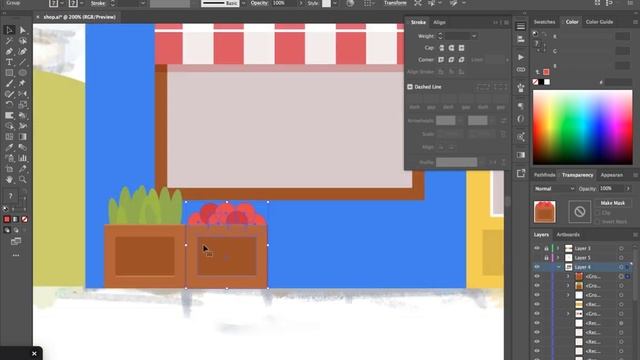
Task: Open Edit Toolbar three dots button
Action: [16, 255]
